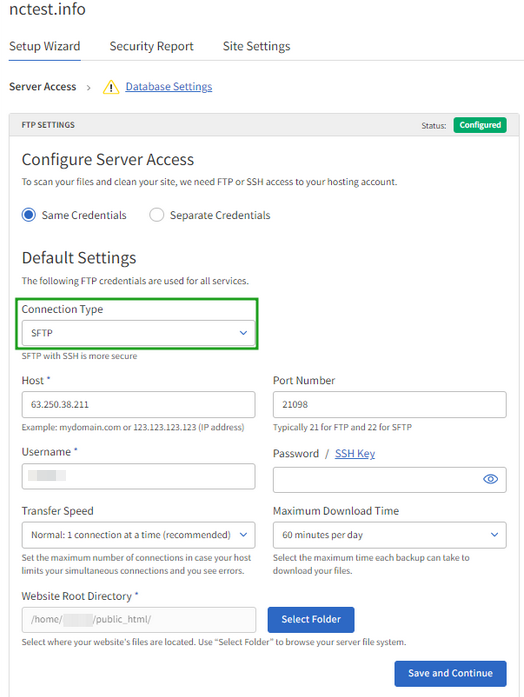This screenshot has width=524, height=697.
Task: Click the SSH Key link
Action: click(355, 454)
